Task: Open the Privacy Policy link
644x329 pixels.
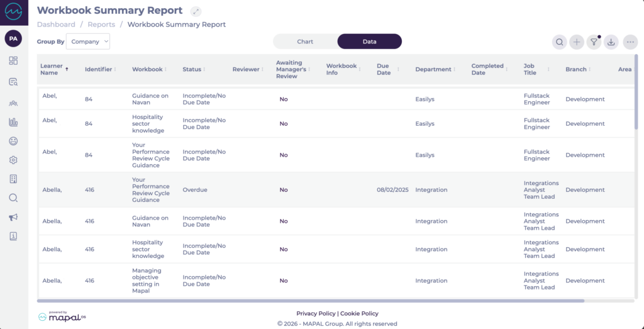Action: 316,313
